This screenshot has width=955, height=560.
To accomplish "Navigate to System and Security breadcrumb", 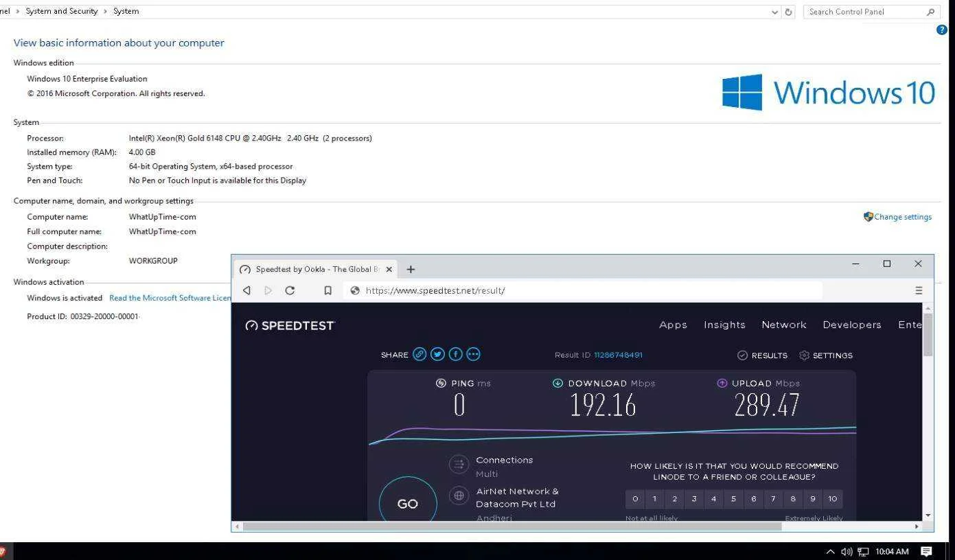I will tap(62, 11).
